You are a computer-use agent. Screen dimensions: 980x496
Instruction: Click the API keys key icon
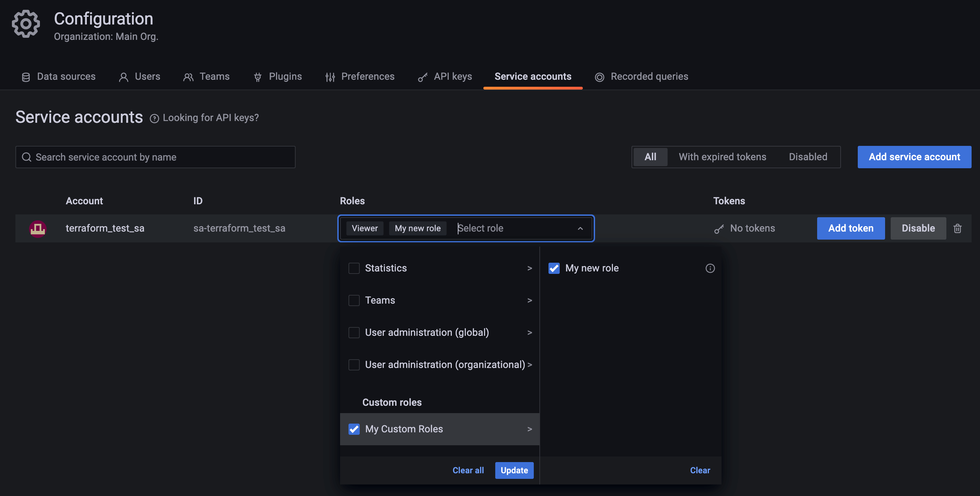[x=422, y=77]
